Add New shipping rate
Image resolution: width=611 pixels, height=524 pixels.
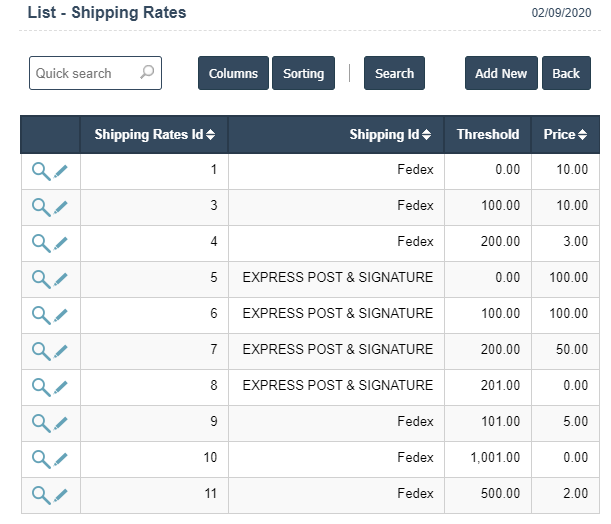point(501,73)
